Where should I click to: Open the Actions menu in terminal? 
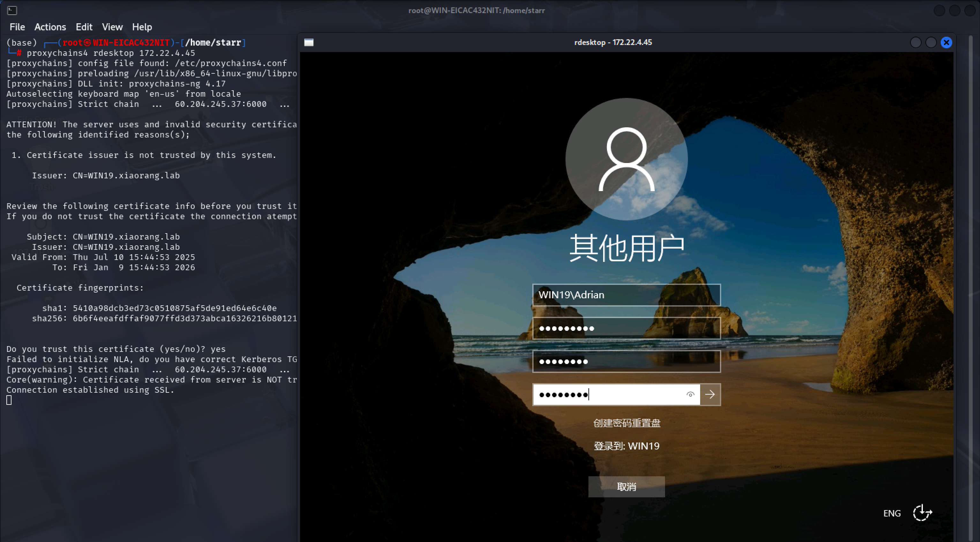point(50,27)
